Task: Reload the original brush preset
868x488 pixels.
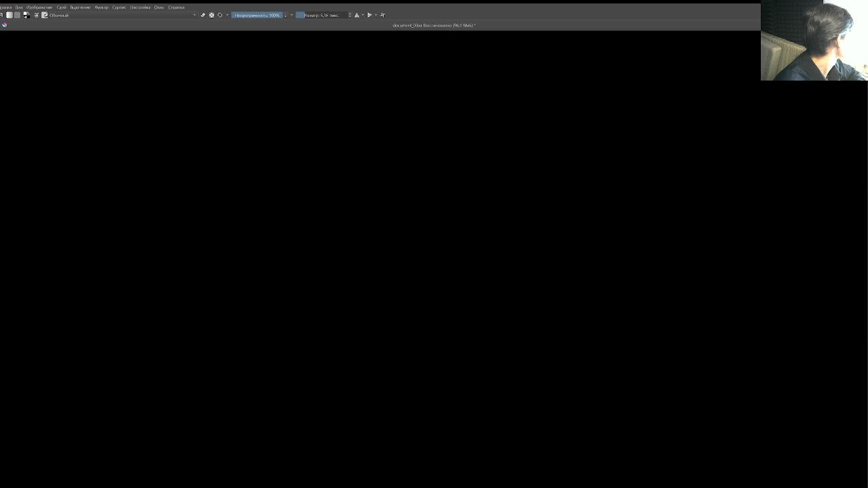Action: pyautogui.click(x=220, y=15)
